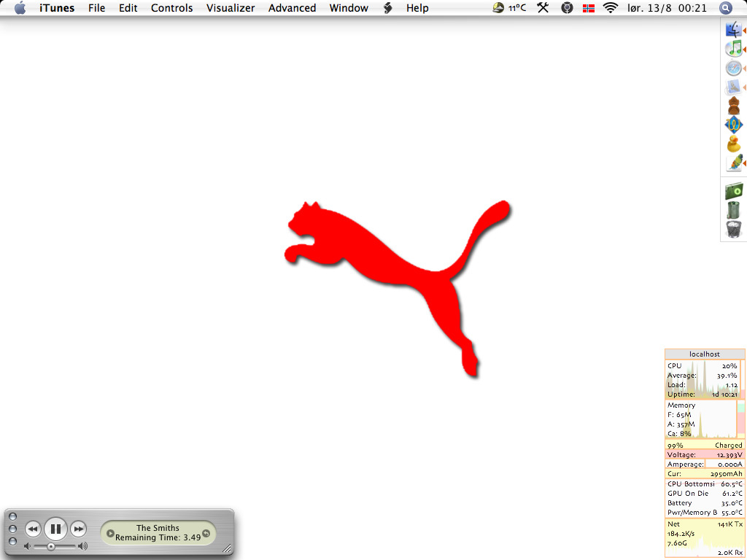Click the blue diamond 'W' dock icon
The height and width of the screenshot is (560, 747).
[x=734, y=125]
